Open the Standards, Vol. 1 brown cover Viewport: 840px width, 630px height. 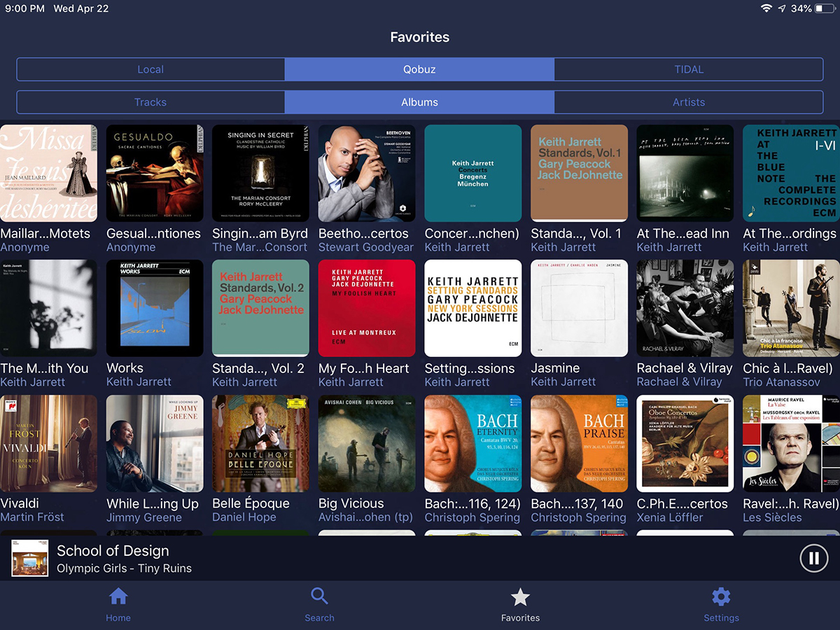580,174
